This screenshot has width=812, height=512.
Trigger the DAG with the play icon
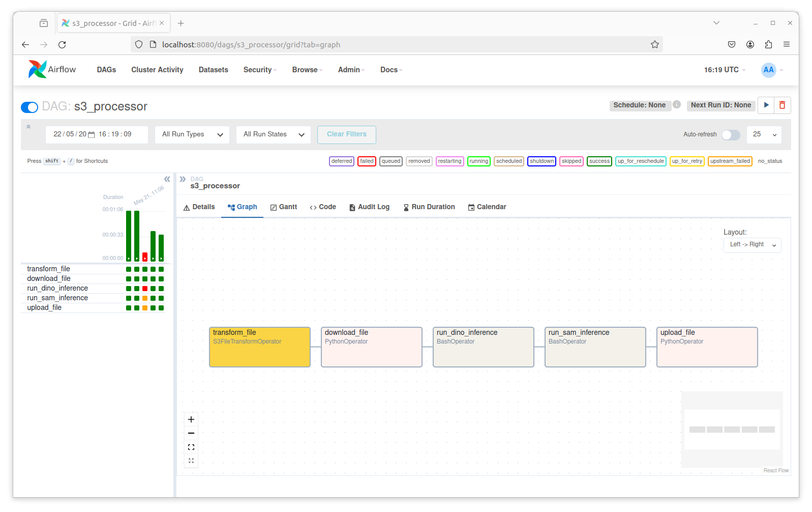click(766, 105)
